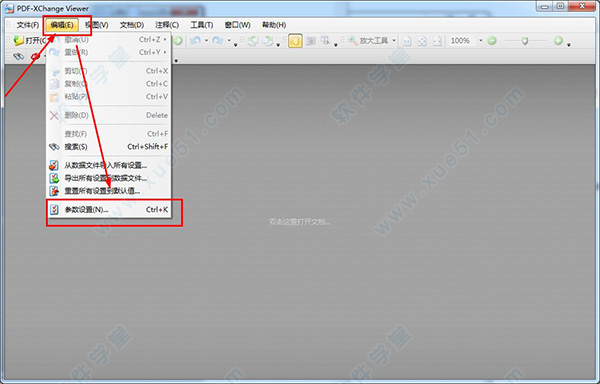Open toolbar options arrow after zoom plus

coord(569,44)
